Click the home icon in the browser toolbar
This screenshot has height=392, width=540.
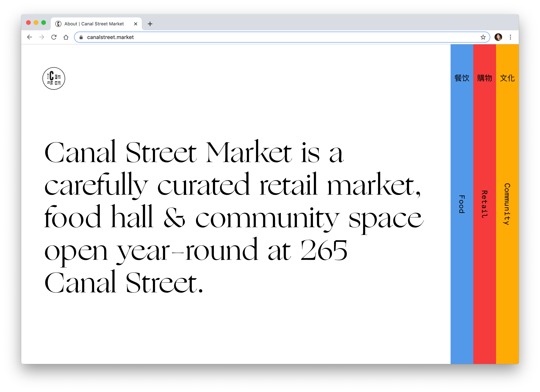click(66, 37)
